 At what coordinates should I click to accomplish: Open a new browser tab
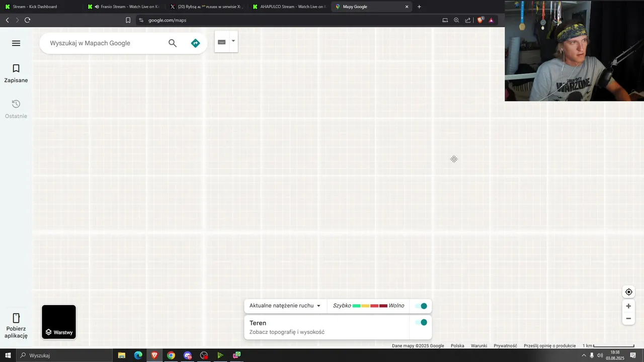(x=419, y=7)
